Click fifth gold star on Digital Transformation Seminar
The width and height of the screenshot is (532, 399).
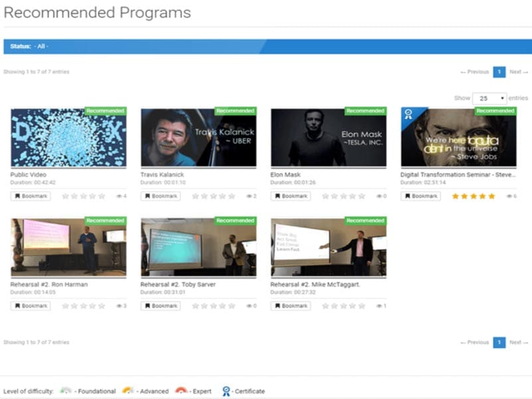coord(491,196)
